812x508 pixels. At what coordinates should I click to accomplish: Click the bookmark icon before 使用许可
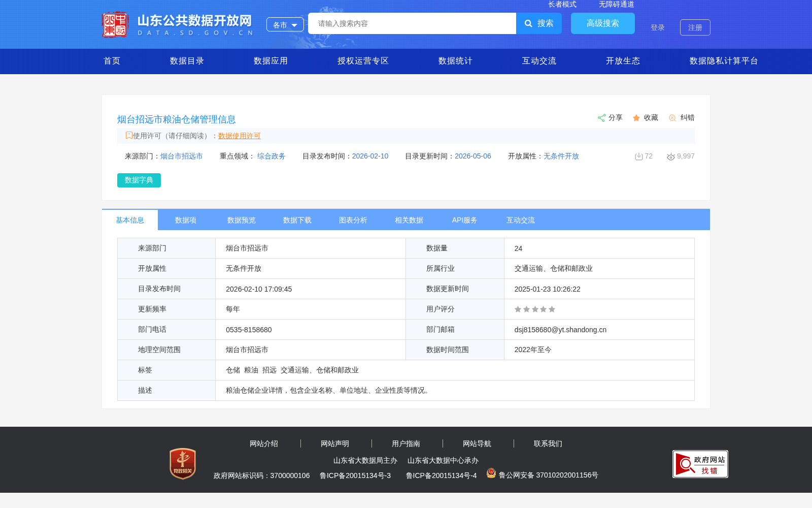pyautogui.click(x=129, y=135)
